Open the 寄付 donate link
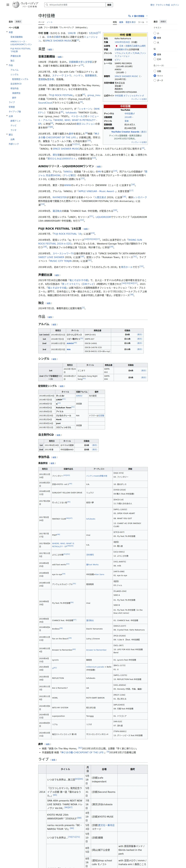 [x=152, y=5]
